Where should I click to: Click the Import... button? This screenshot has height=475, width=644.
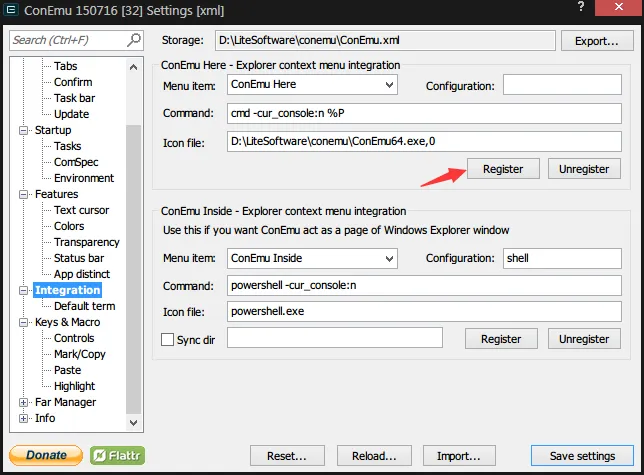click(459, 456)
